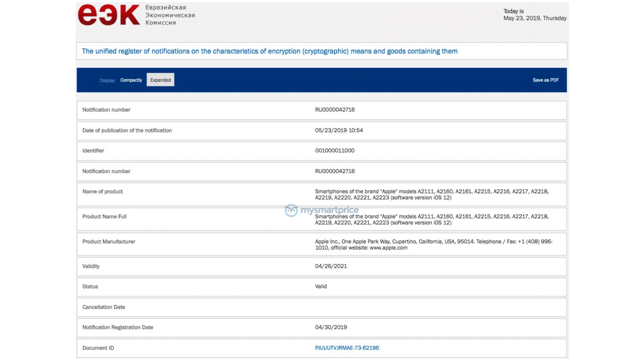644x361 pixels.
Task: Switch display to Compactly view
Action: coord(131,80)
